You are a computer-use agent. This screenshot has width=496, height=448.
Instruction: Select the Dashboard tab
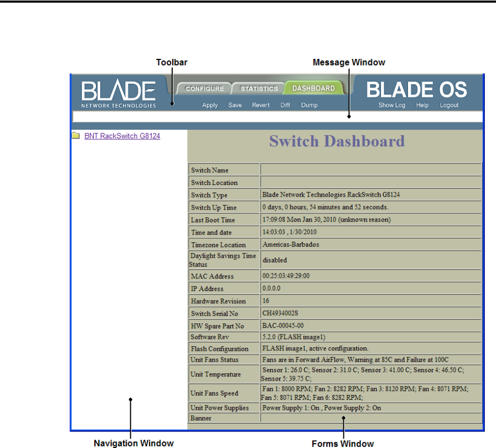[314, 88]
